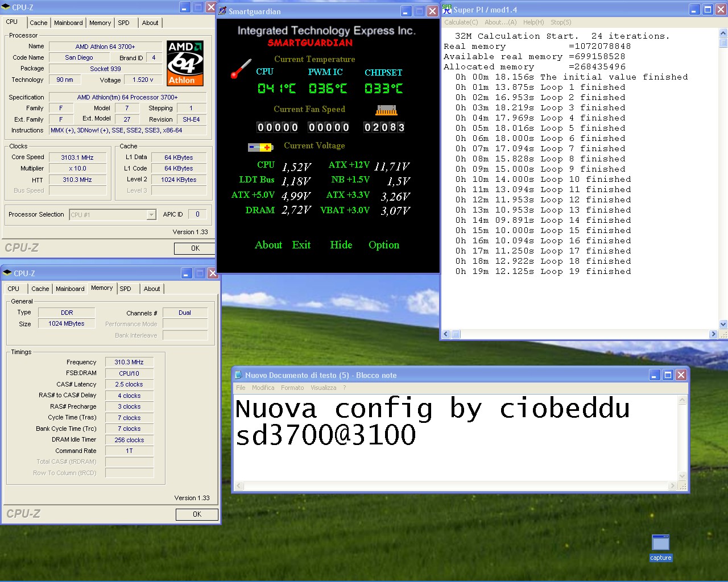This screenshot has width=728, height=582.
Task: Click the Super PI horizontal scrollbar right arrow
Action: pos(714,334)
